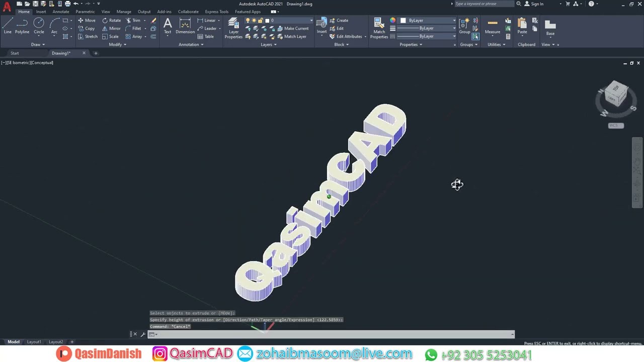The width and height of the screenshot is (644, 362).
Task: Click the Group tool
Action: (x=464, y=26)
